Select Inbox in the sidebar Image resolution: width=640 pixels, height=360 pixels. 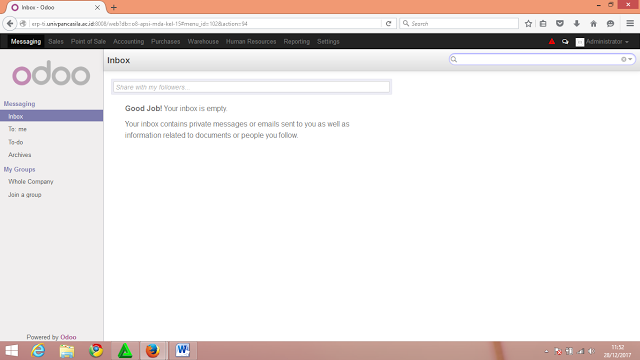click(x=51, y=116)
